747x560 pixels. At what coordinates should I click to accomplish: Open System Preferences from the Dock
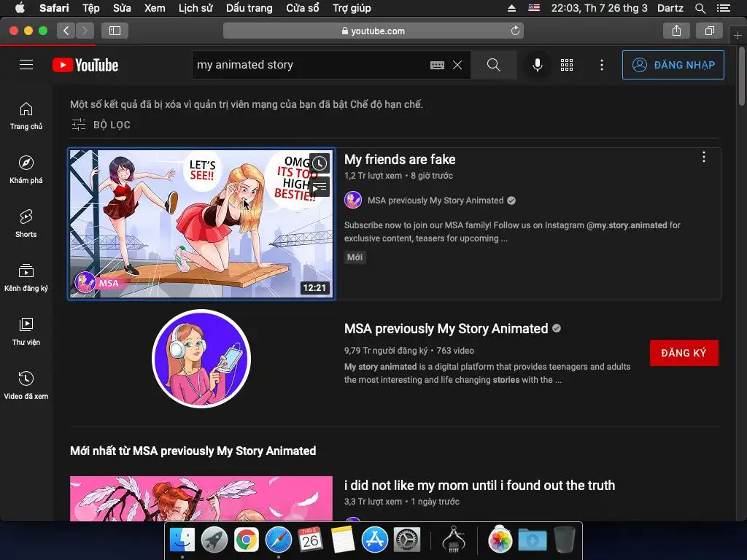coord(407,540)
